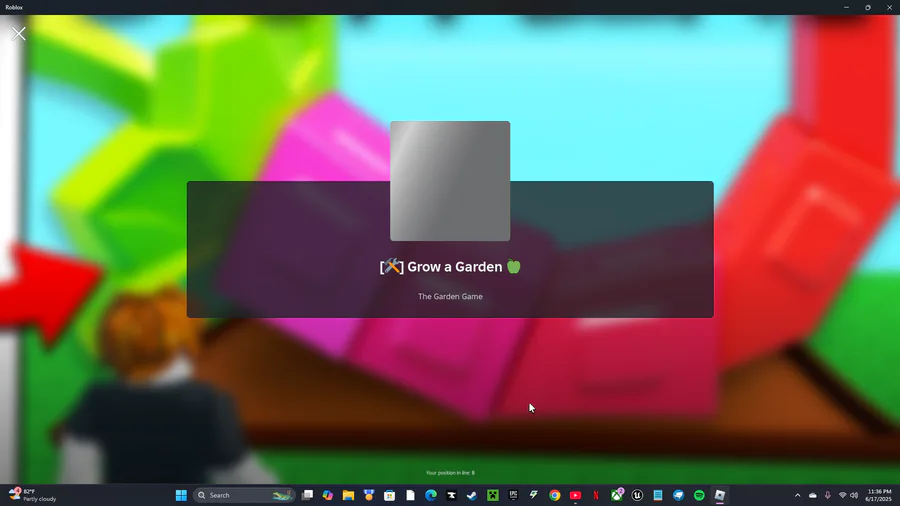
Task: Open Task View from the taskbar
Action: (308, 495)
